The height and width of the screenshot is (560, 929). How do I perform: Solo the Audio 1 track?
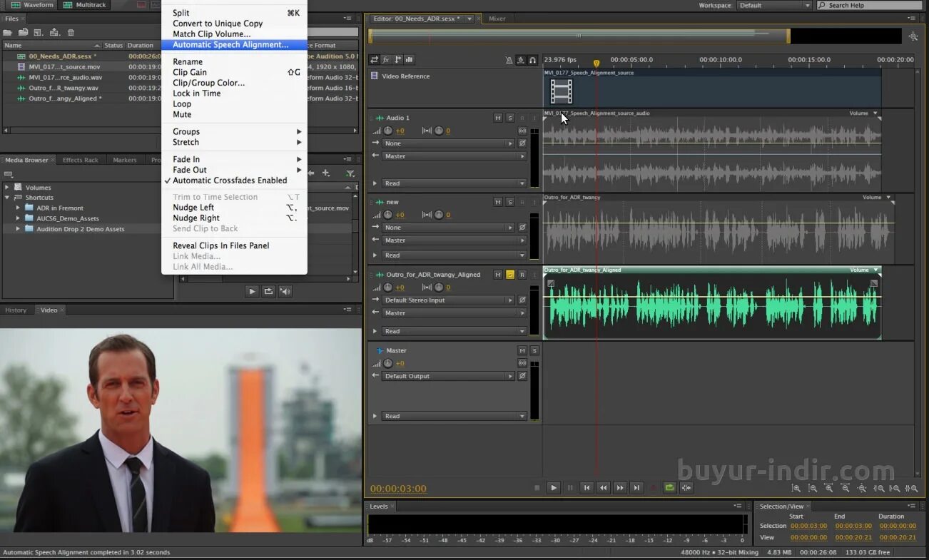[510, 118]
